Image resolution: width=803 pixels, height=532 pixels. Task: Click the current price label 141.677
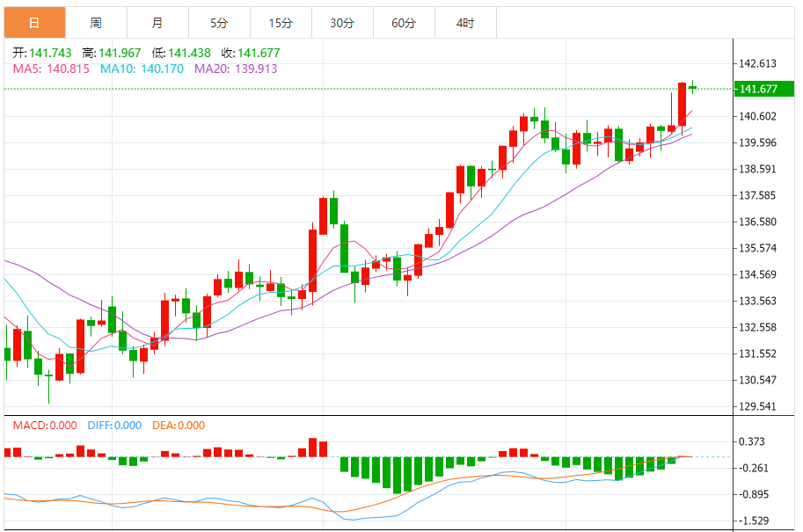[x=763, y=89]
